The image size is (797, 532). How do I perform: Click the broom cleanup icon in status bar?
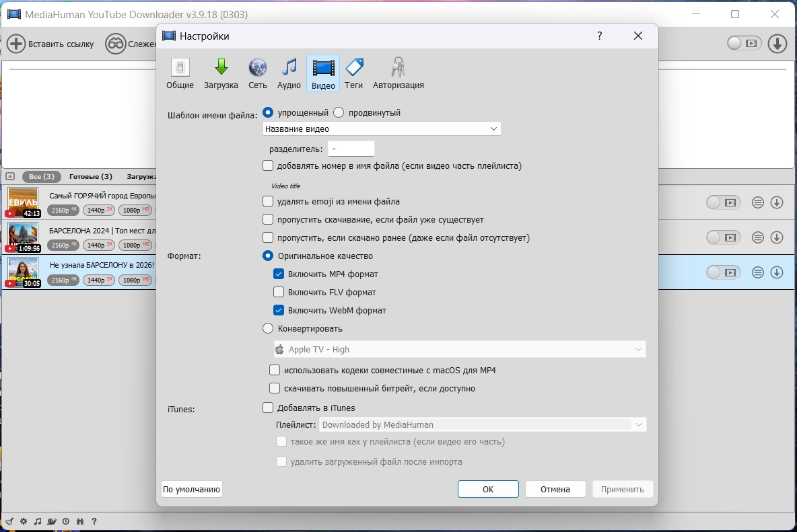pos(9,521)
